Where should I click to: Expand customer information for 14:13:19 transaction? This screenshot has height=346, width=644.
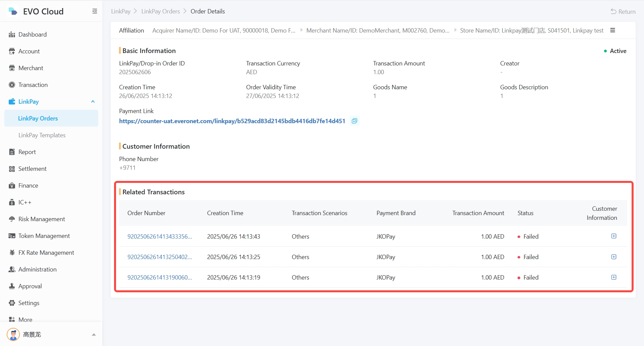613,277
